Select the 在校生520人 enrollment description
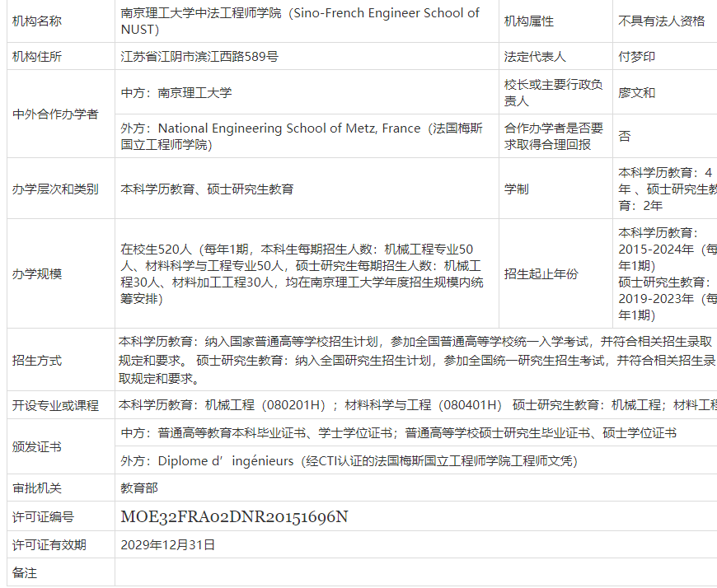 pyautogui.click(x=302, y=274)
